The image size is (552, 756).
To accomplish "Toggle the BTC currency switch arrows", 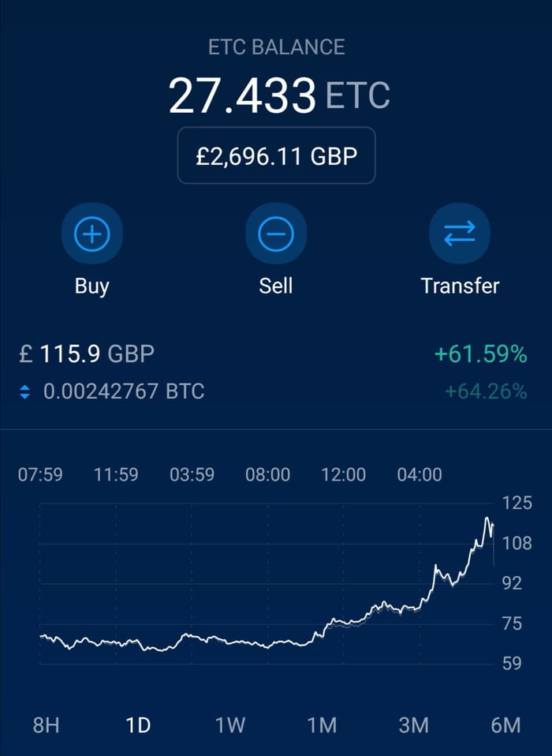I will click(25, 391).
